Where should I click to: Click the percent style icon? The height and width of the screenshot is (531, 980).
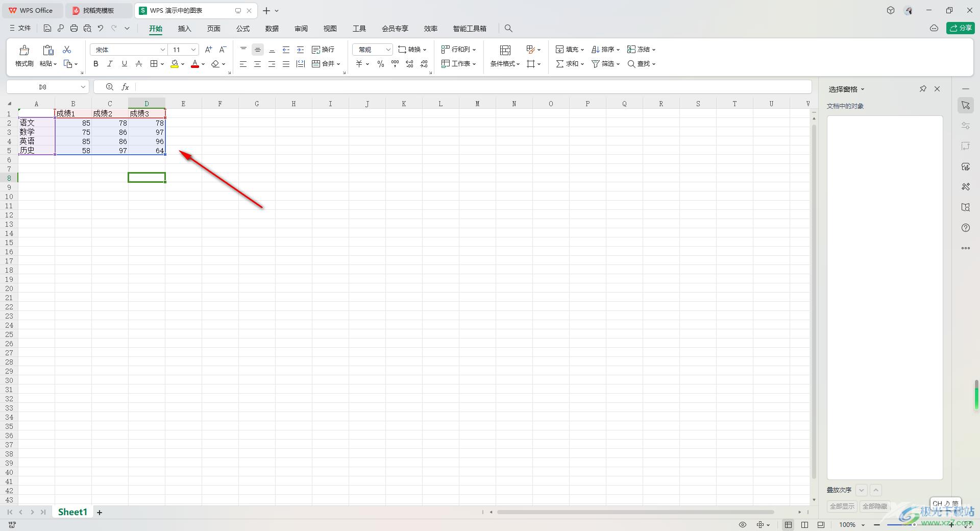tap(381, 64)
